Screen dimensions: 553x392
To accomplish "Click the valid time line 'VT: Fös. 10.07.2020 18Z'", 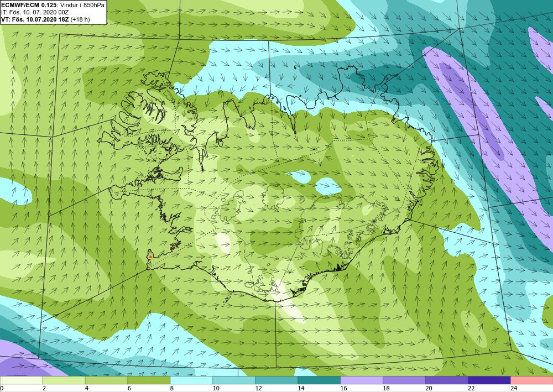I will pos(35,19).
